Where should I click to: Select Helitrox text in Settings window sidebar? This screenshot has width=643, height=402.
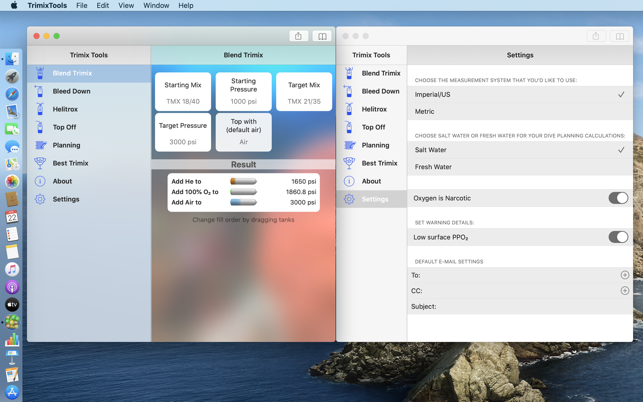[x=374, y=109]
